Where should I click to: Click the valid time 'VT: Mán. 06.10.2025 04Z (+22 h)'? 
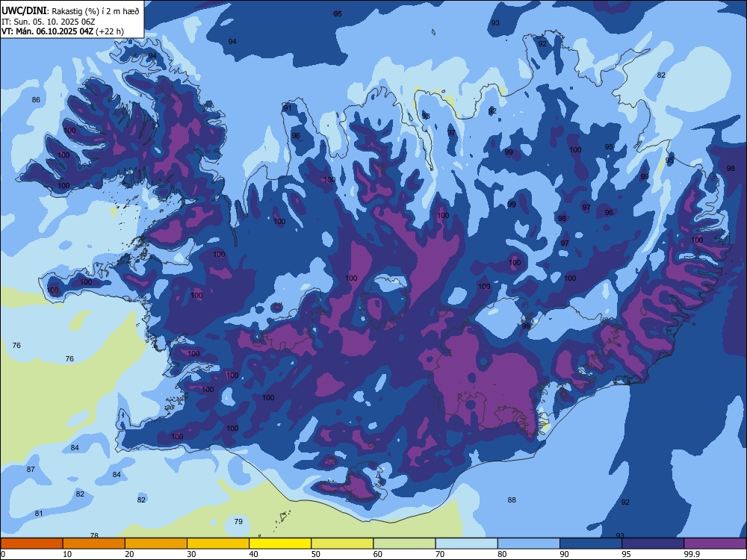(63, 31)
